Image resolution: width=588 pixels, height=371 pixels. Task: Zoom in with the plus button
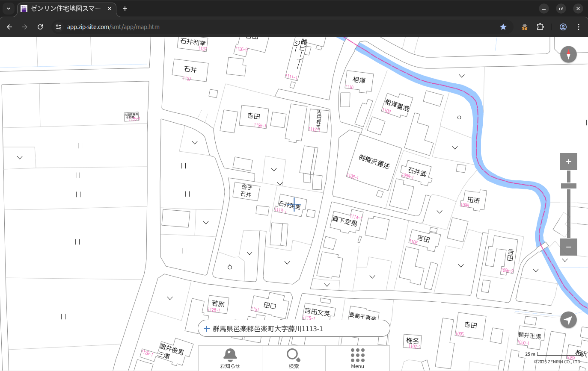pyautogui.click(x=568, y=162)
